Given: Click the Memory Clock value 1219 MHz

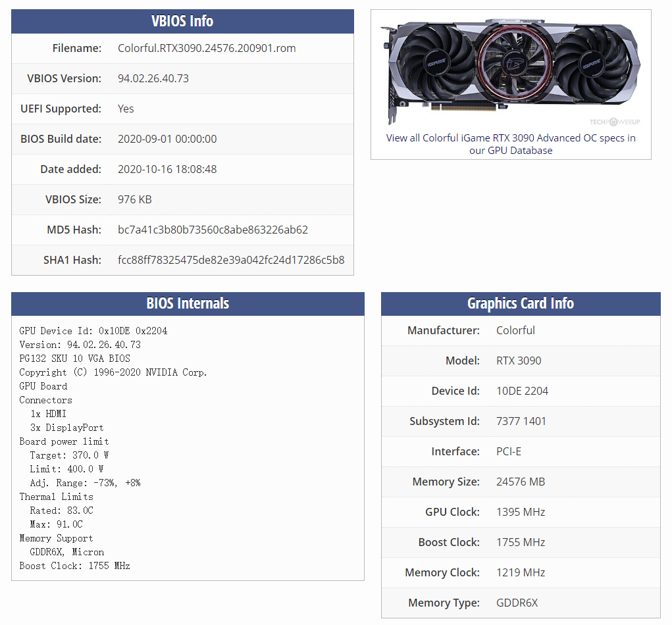Looking at the screenshot, I should click(x=521, y=573).
